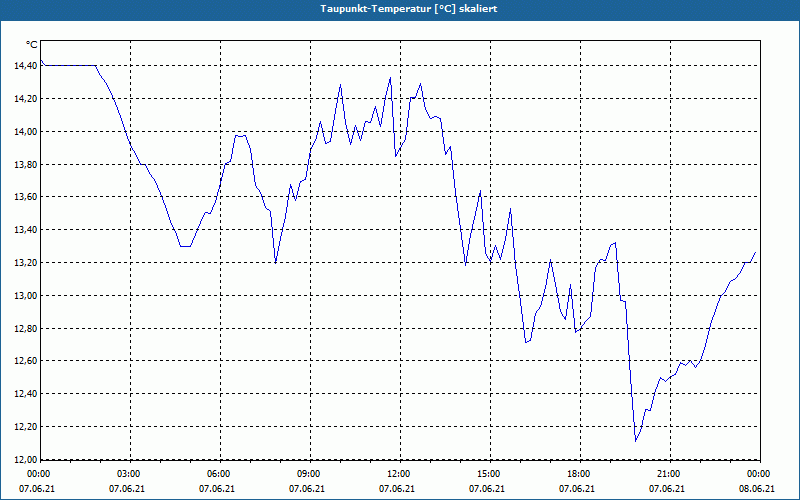The width and height of the screenshot is (800, 500).
Task: Click the 07.06.21 date under 09:00
Action: [307, 489]
